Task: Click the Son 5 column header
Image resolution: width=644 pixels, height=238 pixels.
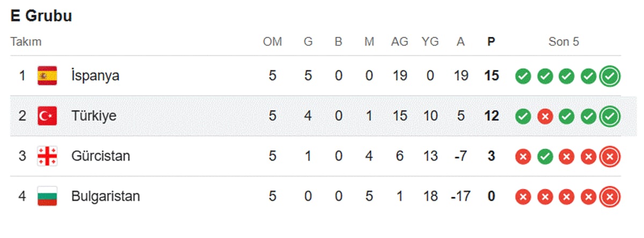Action: (563, 42)
